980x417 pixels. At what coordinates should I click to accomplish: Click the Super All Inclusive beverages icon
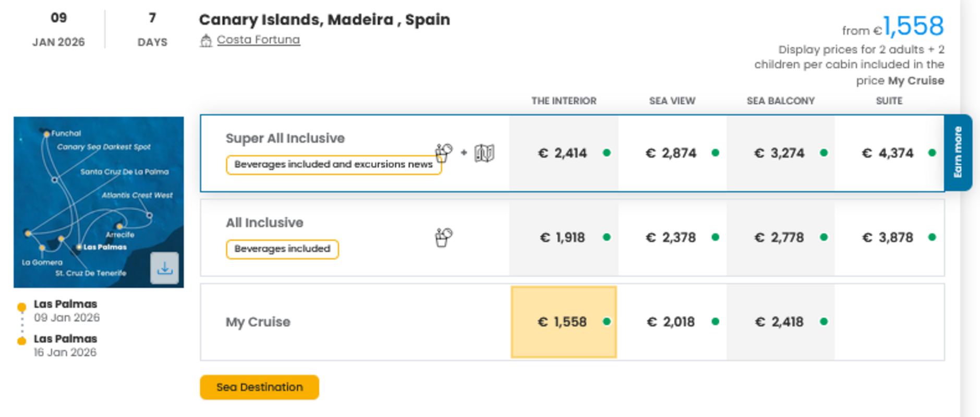[444, 152]
